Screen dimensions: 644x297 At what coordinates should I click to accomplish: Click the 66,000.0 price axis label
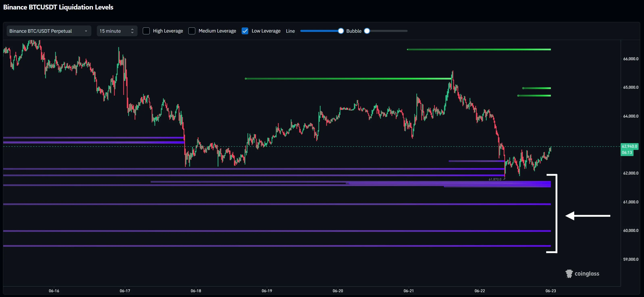631,59
